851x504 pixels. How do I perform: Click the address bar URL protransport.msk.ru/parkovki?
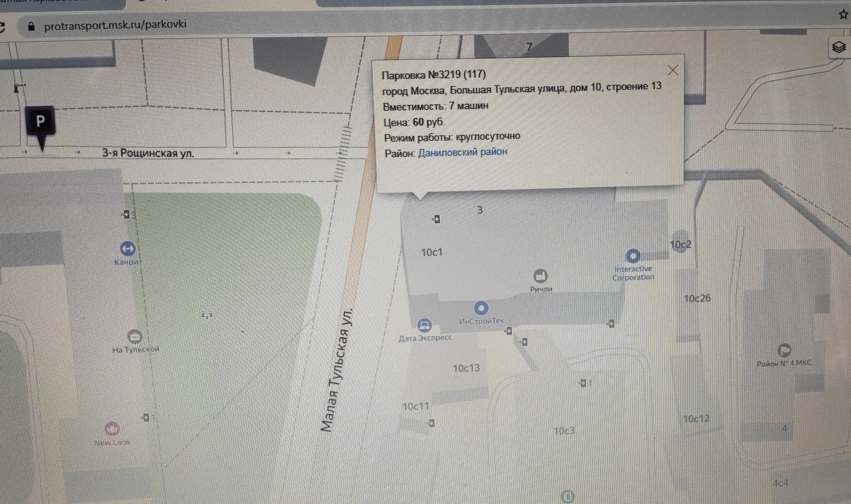[115, 24]
